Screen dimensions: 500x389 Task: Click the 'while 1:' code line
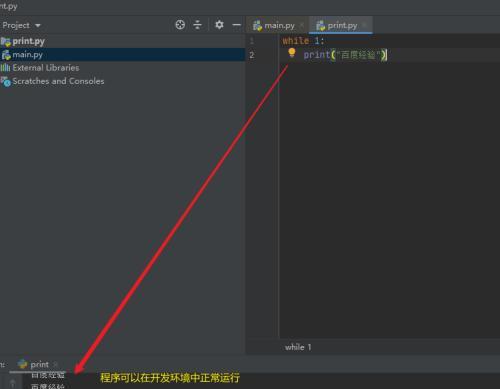(303, 41)
